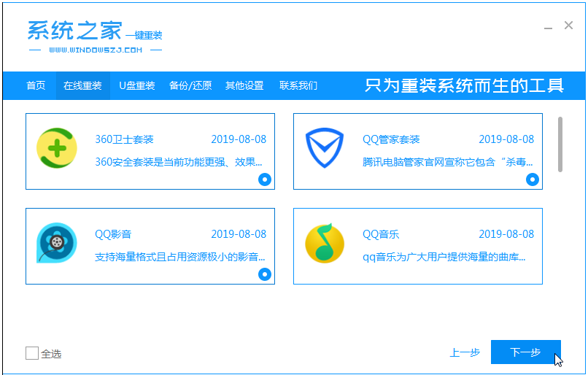Open the 其他设置 tab
The height and width of the screenshot is (375, 588).
[x=244, y=85]
